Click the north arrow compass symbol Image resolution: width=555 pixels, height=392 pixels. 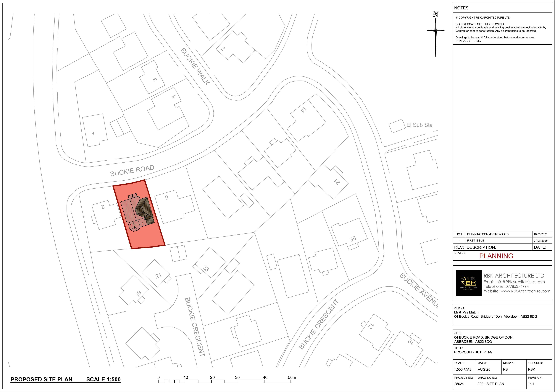[436, 34]
